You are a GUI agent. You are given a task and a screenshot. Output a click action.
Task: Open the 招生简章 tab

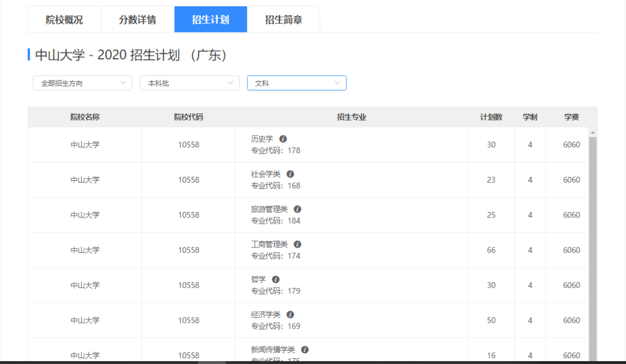tap(283, 19)
